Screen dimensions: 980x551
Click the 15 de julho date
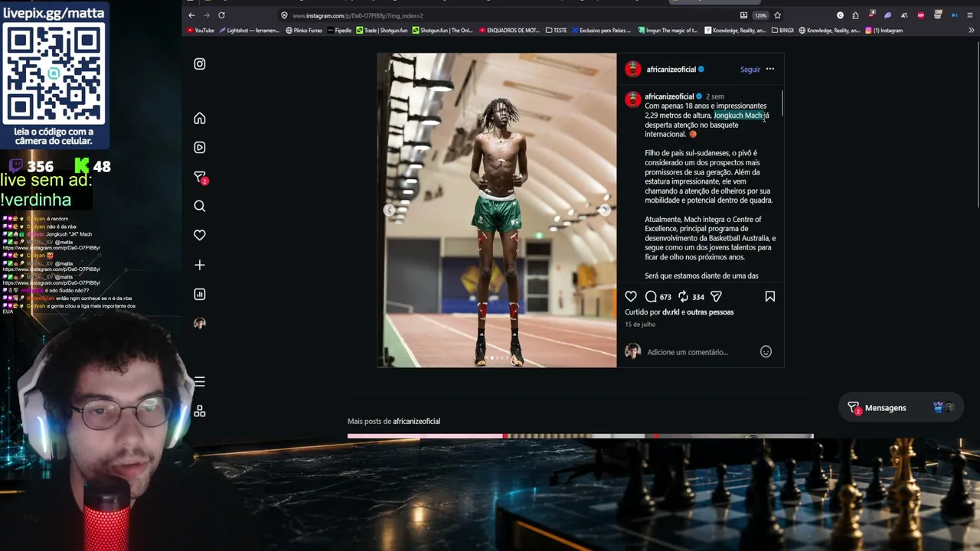click(x=640, y=324)
